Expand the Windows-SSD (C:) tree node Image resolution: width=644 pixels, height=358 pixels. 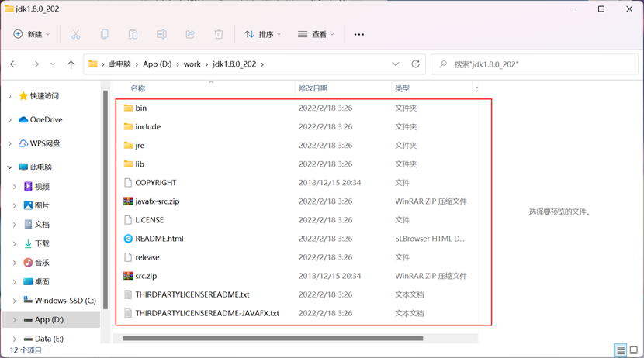pos(15,301)
